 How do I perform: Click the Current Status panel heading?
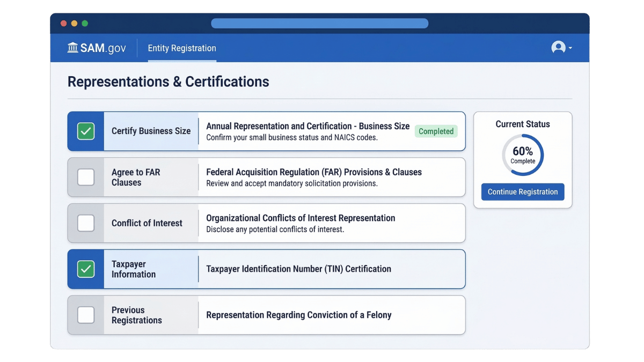[x=522, y=124]
